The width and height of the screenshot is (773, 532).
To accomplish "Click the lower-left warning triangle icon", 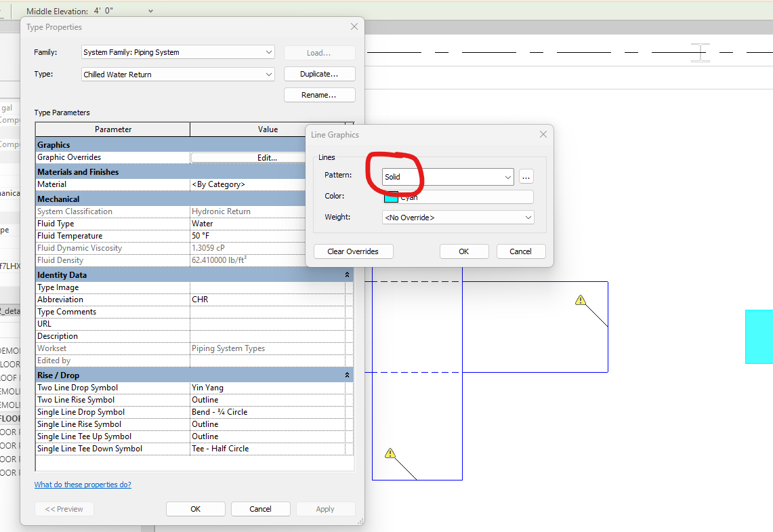I will tap(390, 453).
